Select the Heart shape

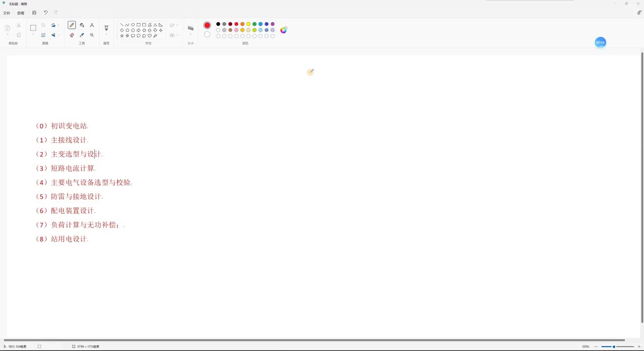[150, 36]
